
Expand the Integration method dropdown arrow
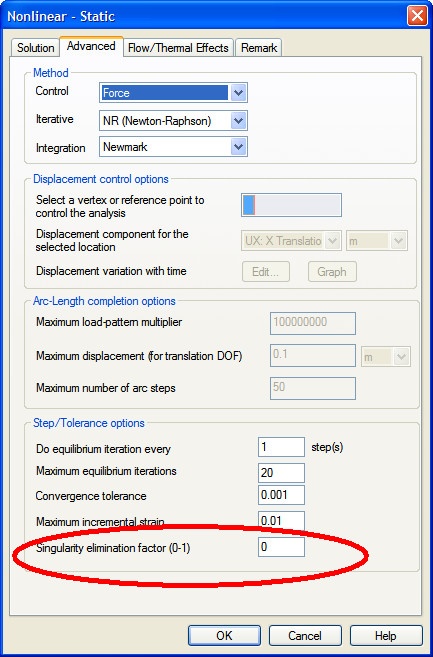coord(238,147)
